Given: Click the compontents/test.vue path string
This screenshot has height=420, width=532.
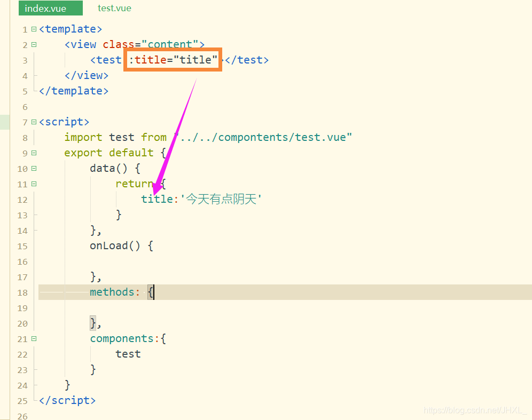Looking at the screenshot, I should (263, 137).
